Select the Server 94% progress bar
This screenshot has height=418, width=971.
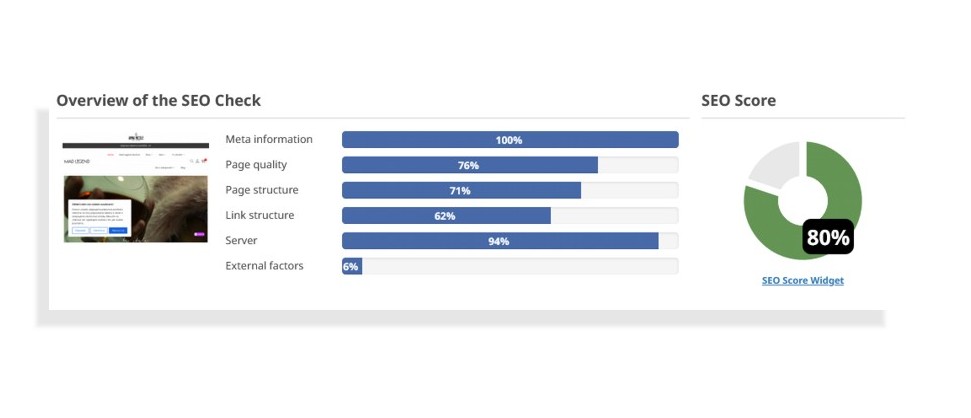tap(510, 241)
